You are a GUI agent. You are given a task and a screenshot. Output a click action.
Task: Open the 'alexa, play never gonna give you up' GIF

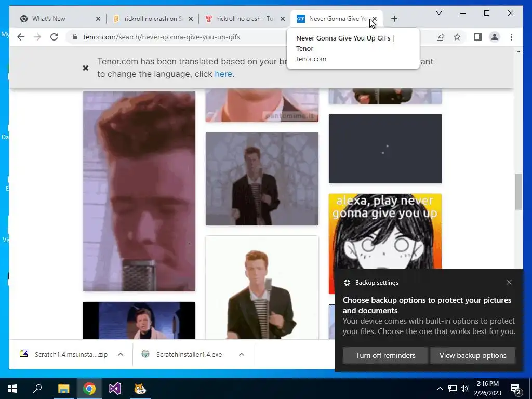[385, 231]
